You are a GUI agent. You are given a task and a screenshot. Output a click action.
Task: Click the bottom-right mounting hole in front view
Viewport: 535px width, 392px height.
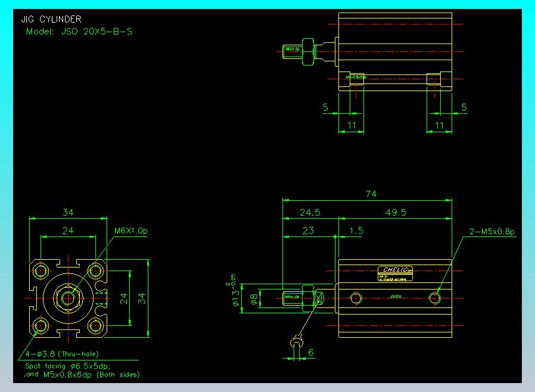(95, 326)
